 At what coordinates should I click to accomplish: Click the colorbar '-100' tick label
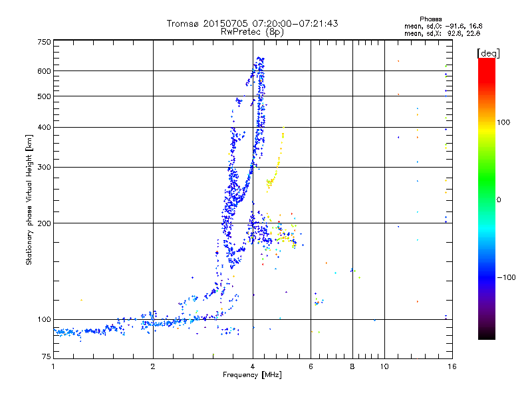click(x=506, y=277)
